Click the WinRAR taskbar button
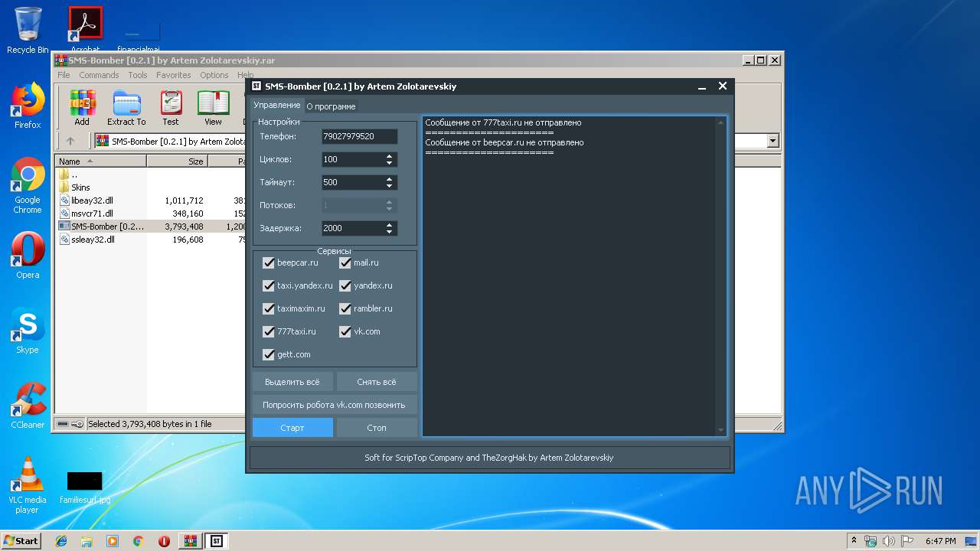Image resolution: width=980 pixels, height=551 pixels. (190, 541)
